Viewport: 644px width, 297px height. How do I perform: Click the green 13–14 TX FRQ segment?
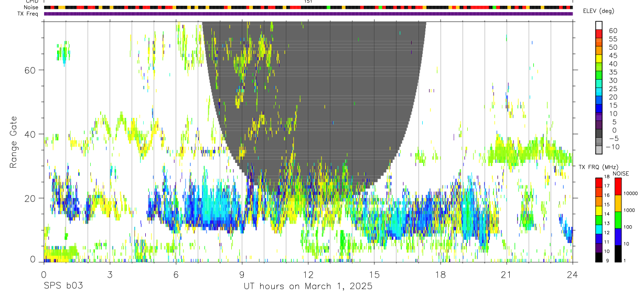click(x=598, y=219)
